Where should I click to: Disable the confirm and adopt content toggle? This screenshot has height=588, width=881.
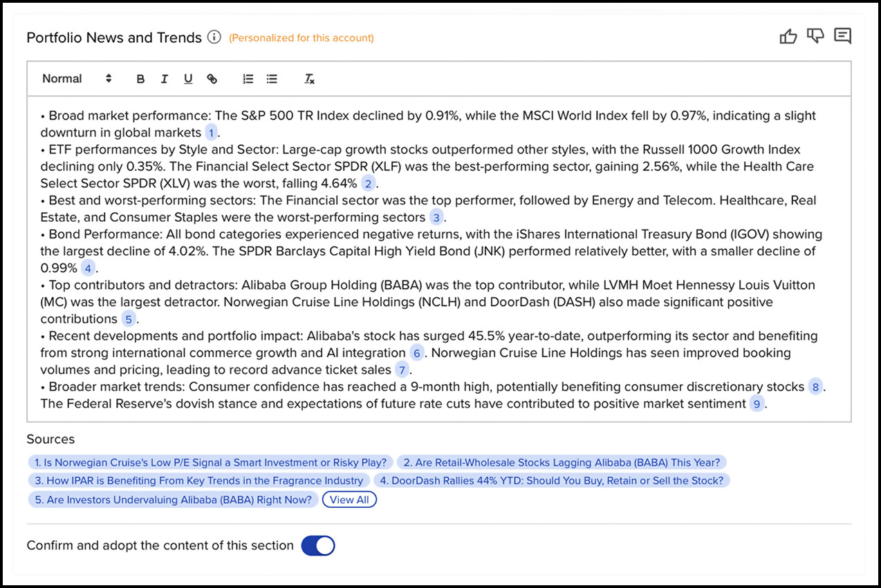coord(318,546)
